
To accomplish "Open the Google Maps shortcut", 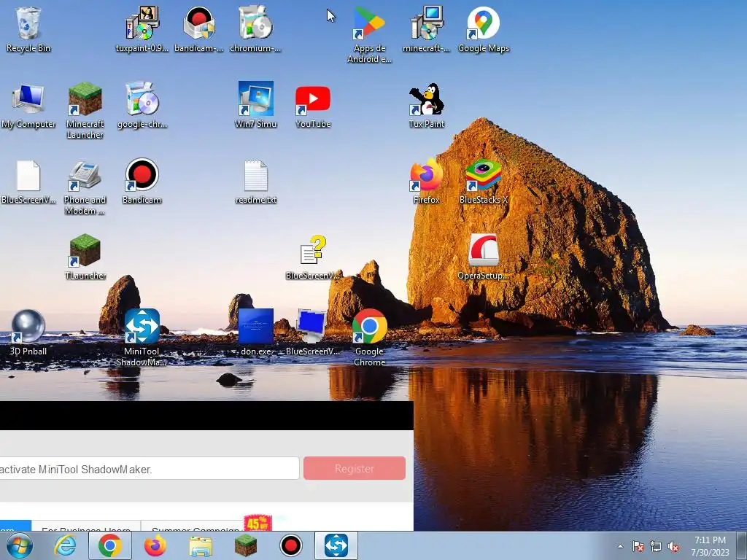I will (484, 28).
